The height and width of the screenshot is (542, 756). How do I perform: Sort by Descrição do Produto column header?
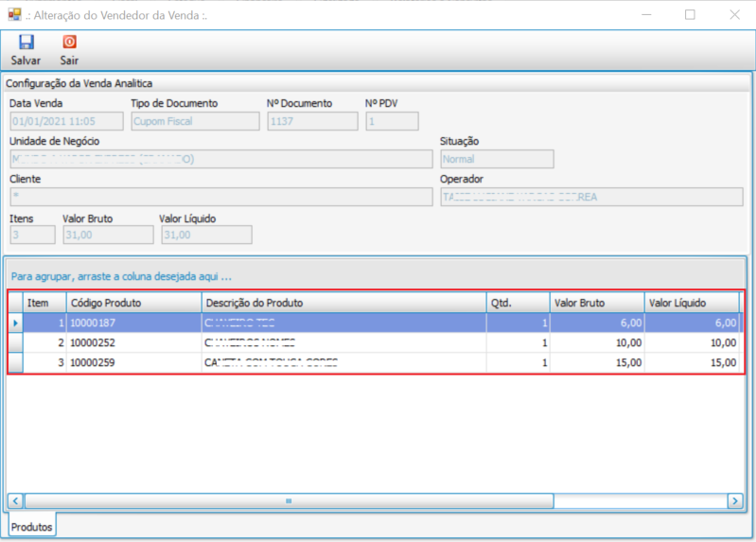[x=343, y=303]
